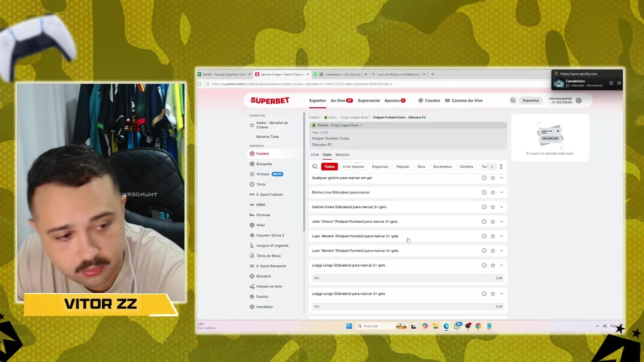Image resolution: width=644 pixels, height=362 pixels.
Task: Open WhatsApp from the taskbar
Action: click(x=457, y=326)
